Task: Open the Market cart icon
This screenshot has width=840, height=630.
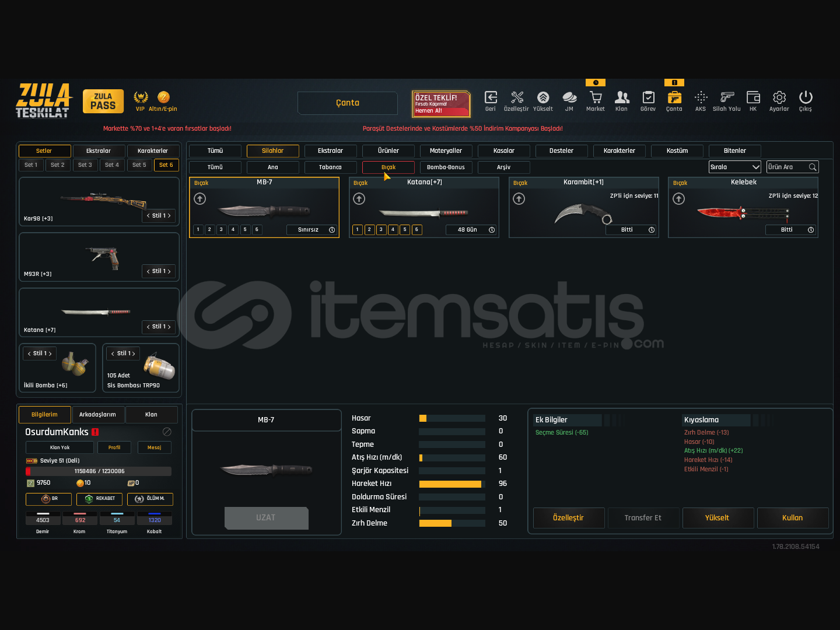Action: [x=596, y=97]
